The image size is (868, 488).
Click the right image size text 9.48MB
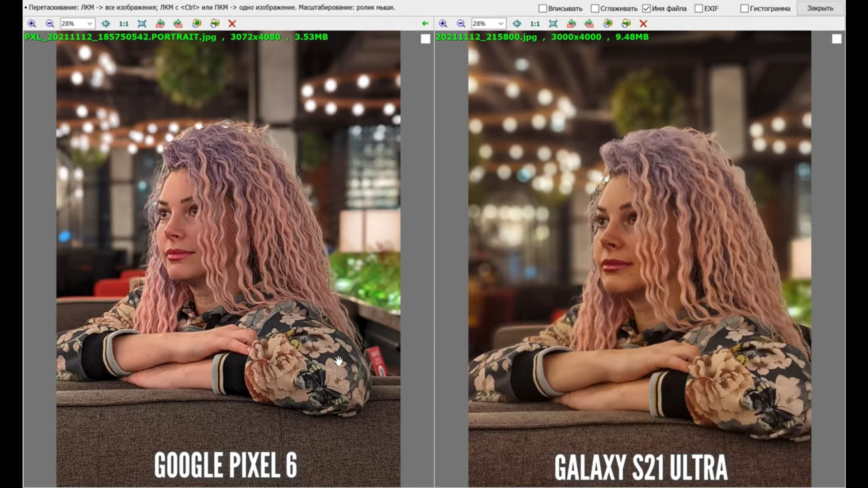click(x=632, y=37)
